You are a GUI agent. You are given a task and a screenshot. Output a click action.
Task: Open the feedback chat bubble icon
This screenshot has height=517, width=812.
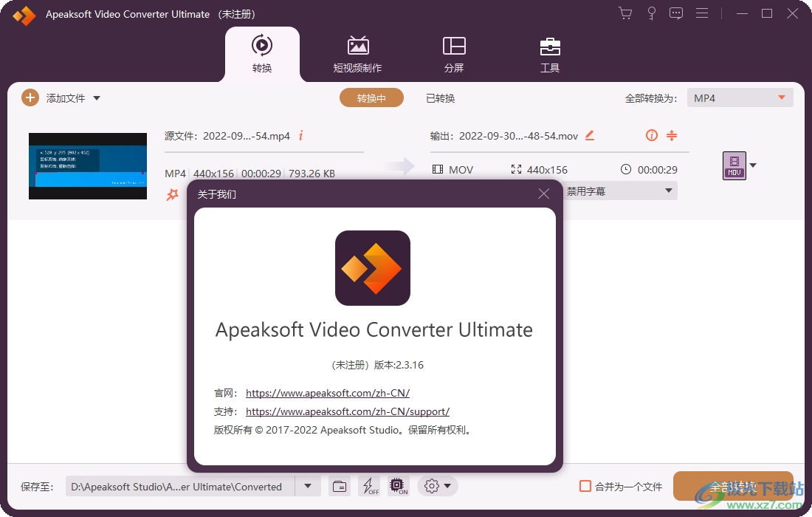point(675,13)
